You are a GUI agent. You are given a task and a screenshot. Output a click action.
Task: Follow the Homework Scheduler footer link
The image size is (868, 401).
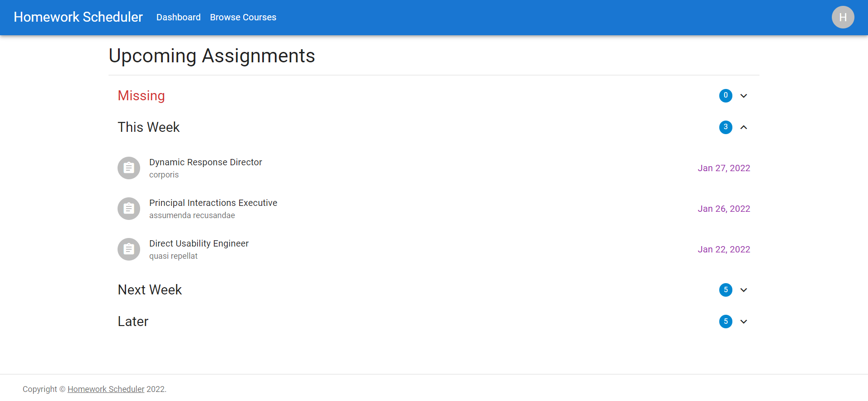(x=106, y=389)
